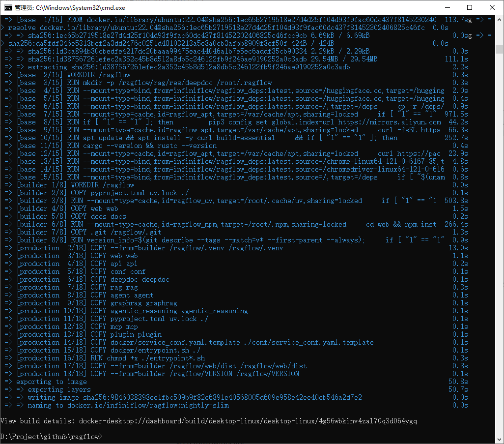Click the 13.0s duration of production 2/18

(458, 248)
